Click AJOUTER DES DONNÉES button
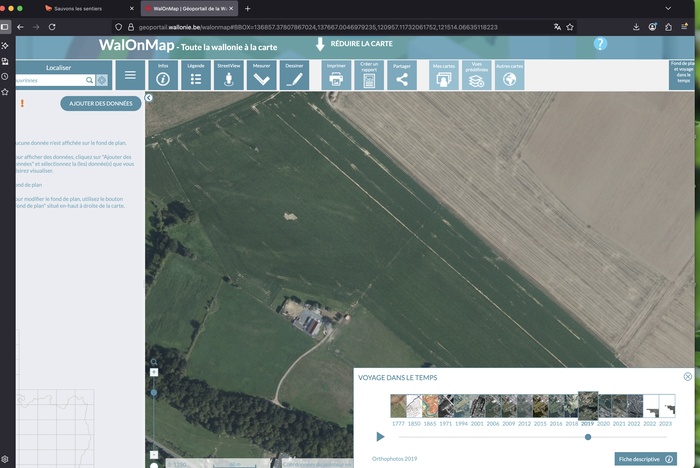 [101, 103]
